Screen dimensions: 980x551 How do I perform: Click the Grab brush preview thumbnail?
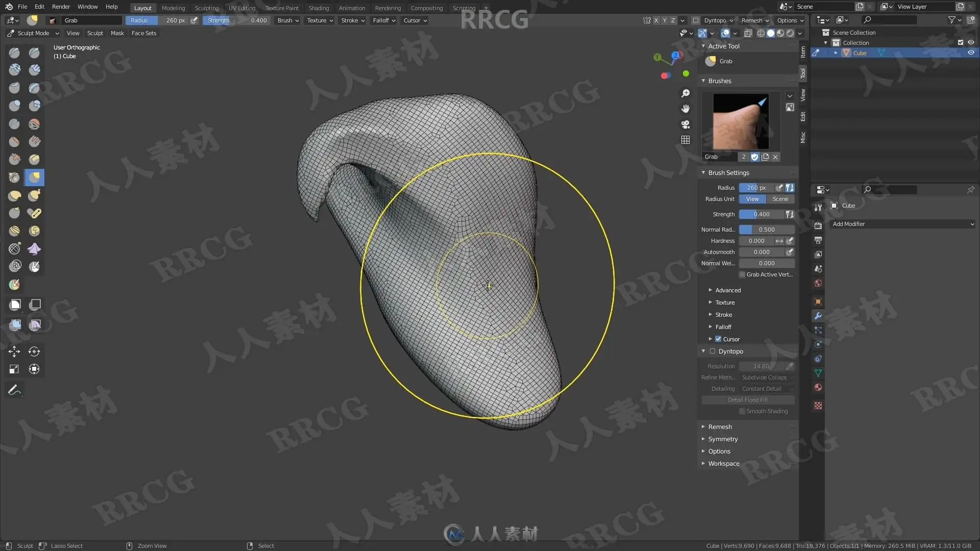tap(741, 121)
